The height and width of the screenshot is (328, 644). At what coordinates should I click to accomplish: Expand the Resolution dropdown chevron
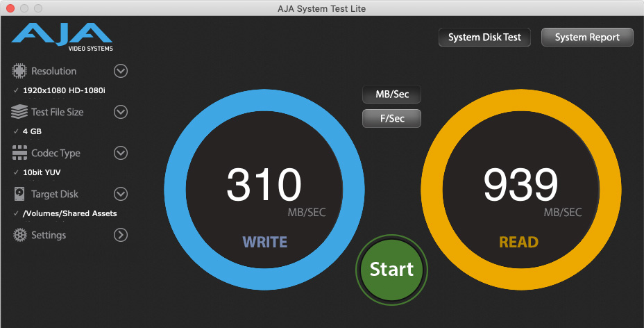pos(121,71)
